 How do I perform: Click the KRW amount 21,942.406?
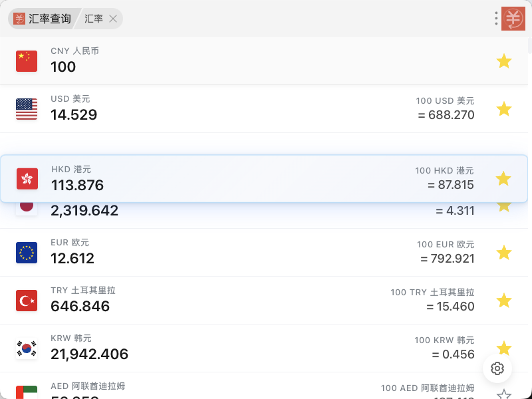89,354
